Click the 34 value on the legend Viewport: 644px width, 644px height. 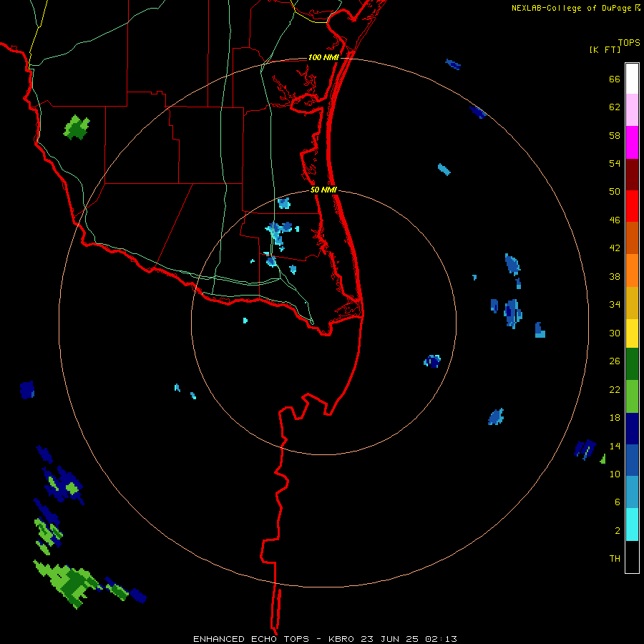pos(615,305)
